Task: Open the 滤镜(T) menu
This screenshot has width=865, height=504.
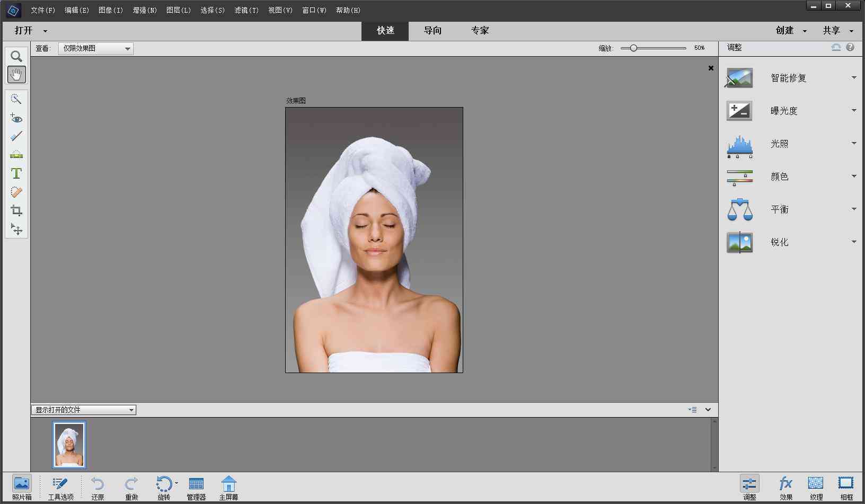Action: 246,10
